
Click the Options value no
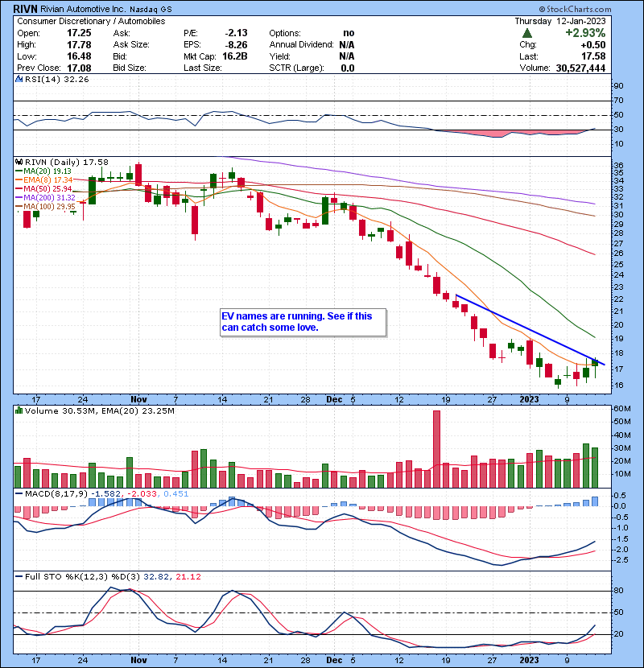click(x=349, y=33)
